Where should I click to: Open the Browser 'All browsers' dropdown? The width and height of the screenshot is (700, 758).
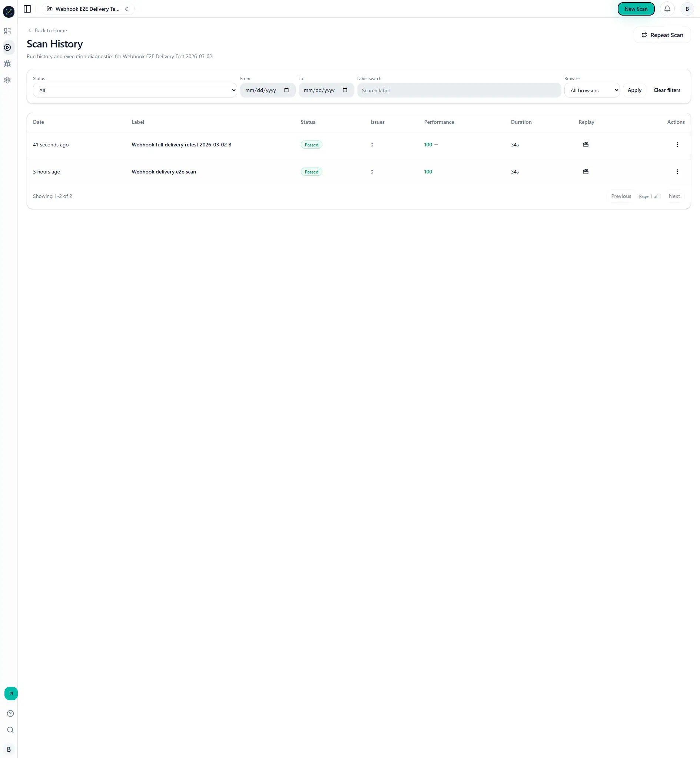(x=592, y=90)
